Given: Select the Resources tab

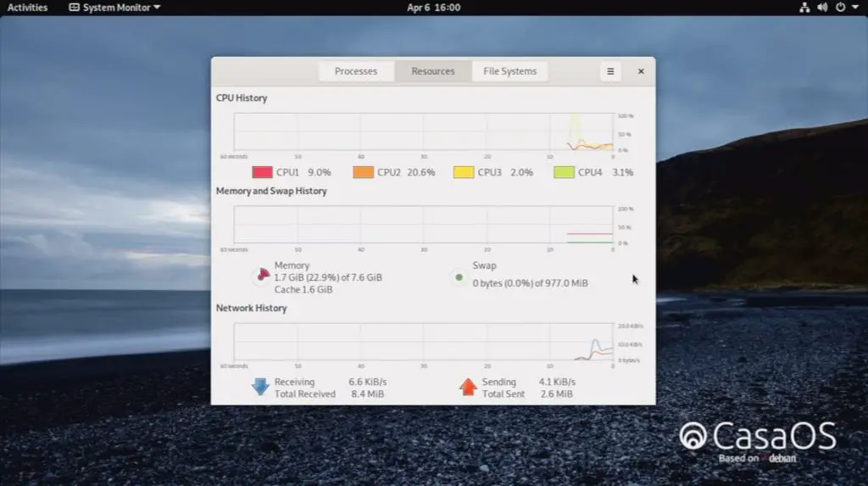Looking at the screenshot, I should pyautogui.click(x=433, y=71).
